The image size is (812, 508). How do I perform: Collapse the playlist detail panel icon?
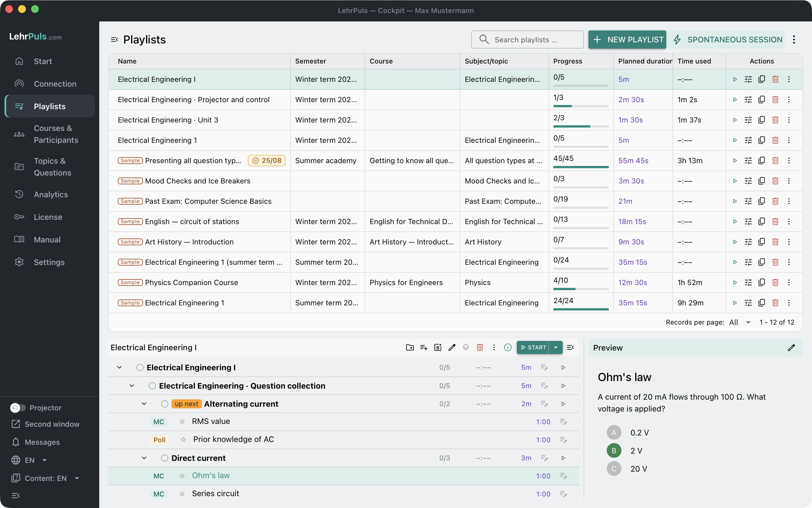click(x=570, y=347)
